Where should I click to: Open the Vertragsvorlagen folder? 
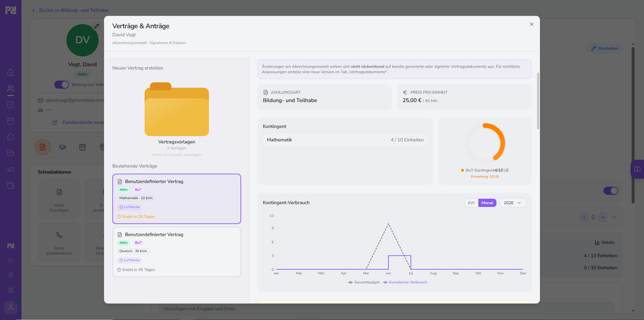177,109
